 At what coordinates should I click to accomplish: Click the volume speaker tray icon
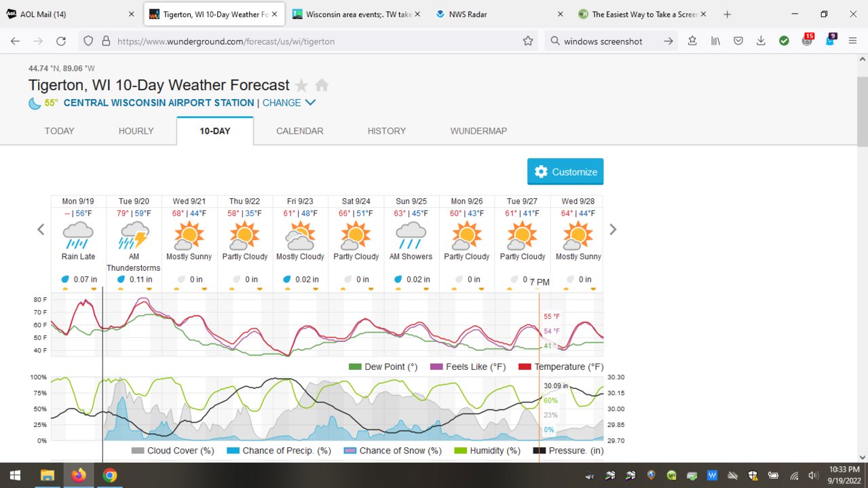coord(814,476)
